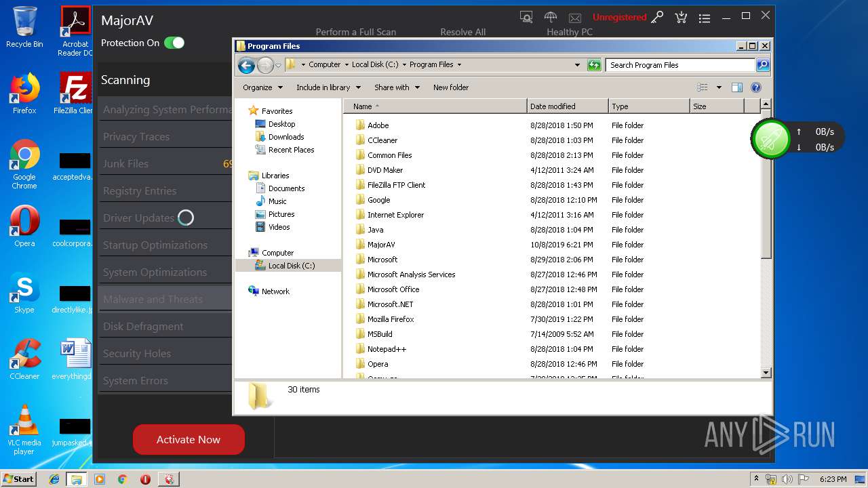This screenshot has height=488, width=868.
Task: Select Disk Defragment in MajorAV scan list
Action: [x=165, y=326]
